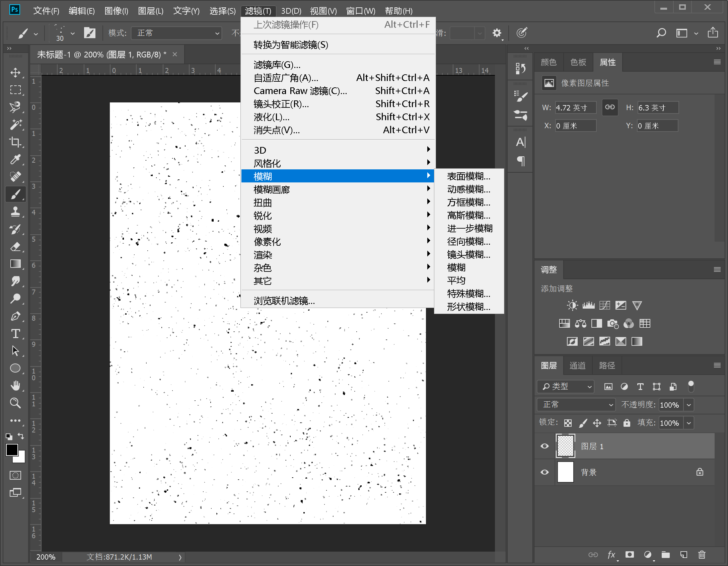The image size is (728, 566).
Task: Select the Eraser tool
Action: pyautogui.click(x=15, y=247)
